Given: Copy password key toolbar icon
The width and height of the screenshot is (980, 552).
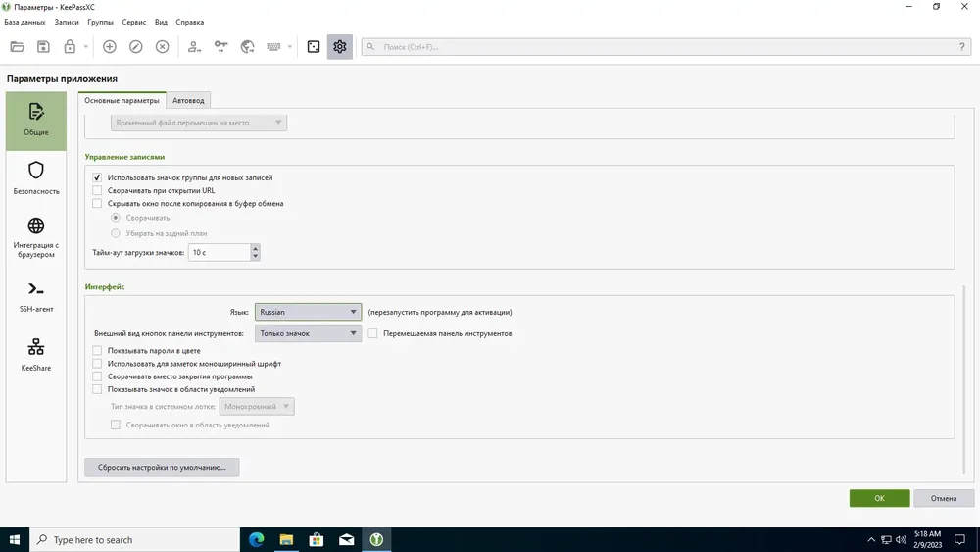Looking at the screenshot, I should pos(220,47).
